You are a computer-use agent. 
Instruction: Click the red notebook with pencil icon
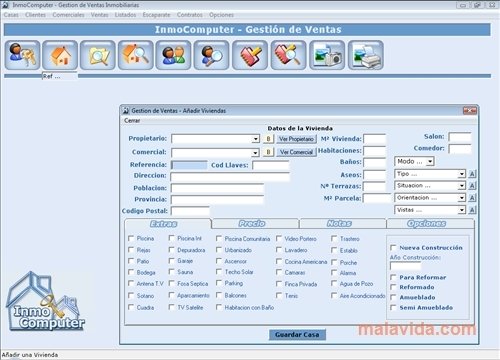250,55
